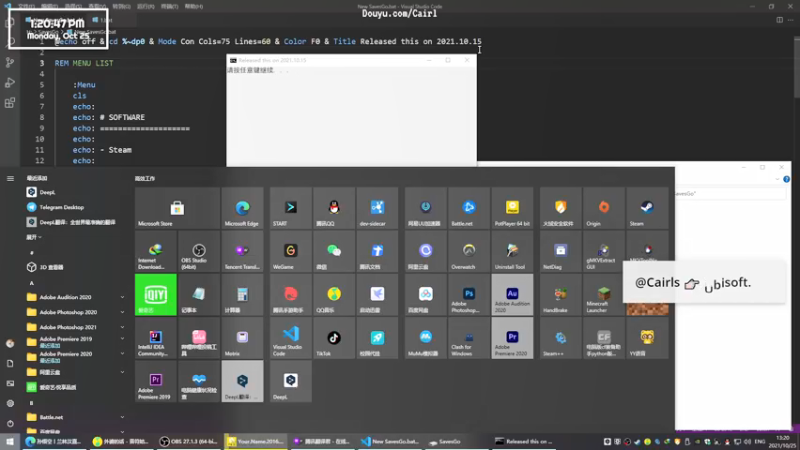Open Adobe Photoshop tile
Viewport: 800px width, 450px height.
coord(469,294)
